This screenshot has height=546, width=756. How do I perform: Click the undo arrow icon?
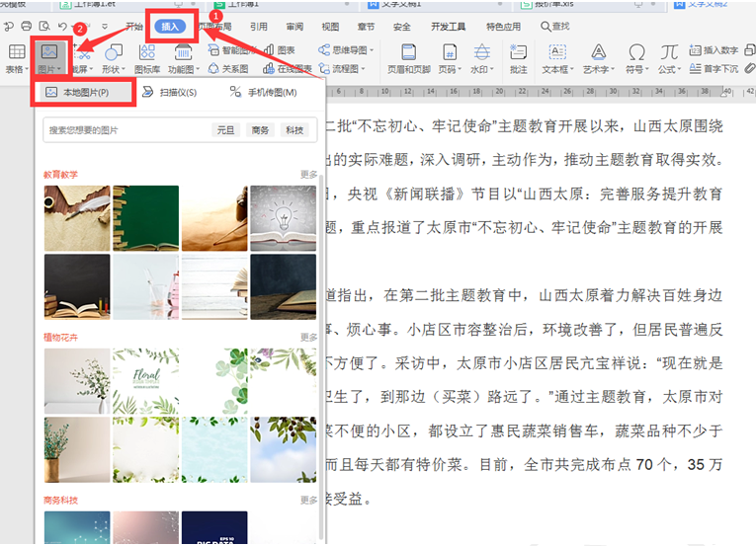tap(62, 26)
